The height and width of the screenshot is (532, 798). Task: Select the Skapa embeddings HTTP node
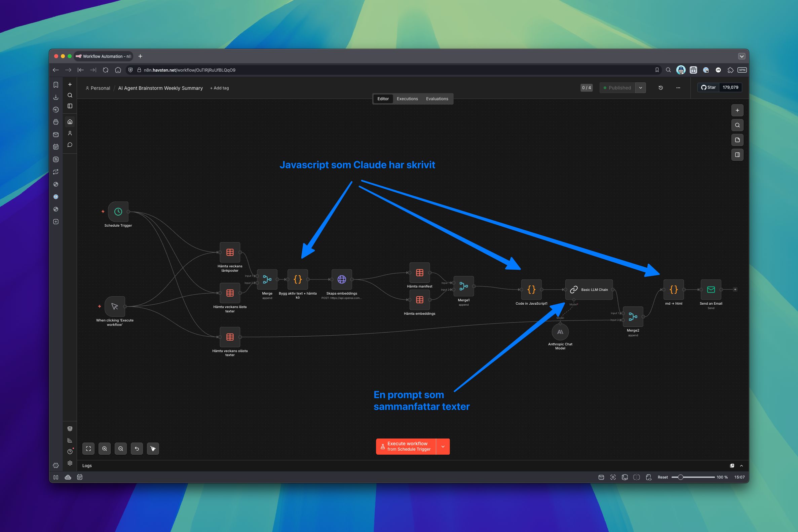click(x=342, y=279)
